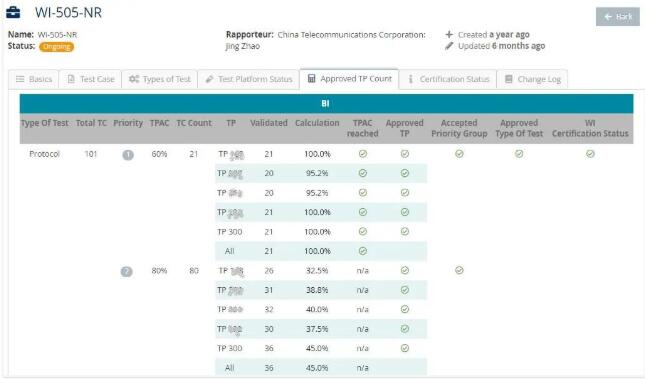View the Change Log tab
Image resolution: width=645 pixels, height=379 pixels.
click(532, 79)
